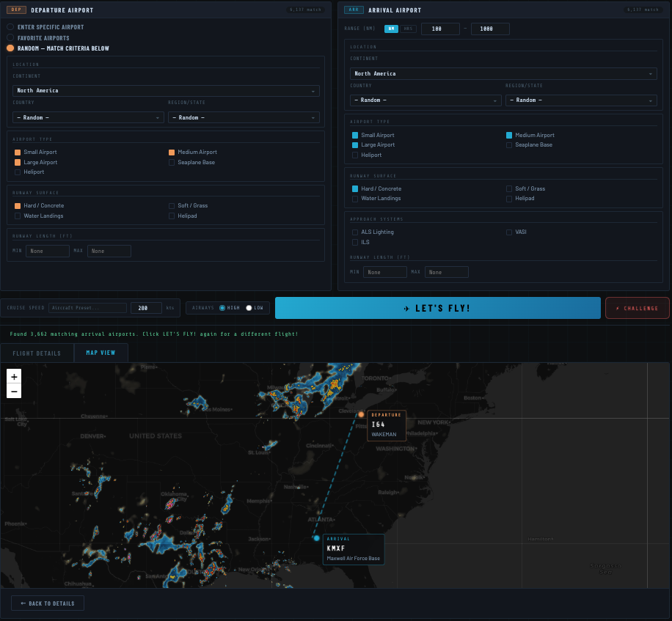Open departure Region/State dropdown
The width and height of the screenshot is (672, 621).
(x=244, y=117)
